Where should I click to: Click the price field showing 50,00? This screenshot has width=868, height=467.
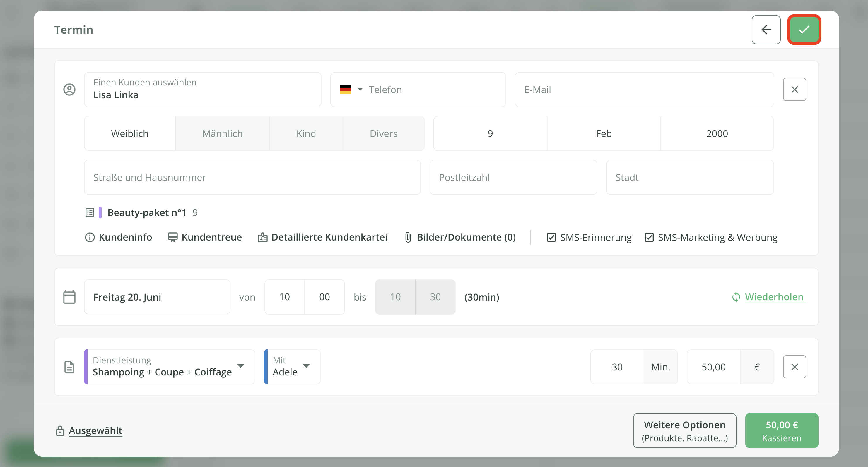pos(713,367)
